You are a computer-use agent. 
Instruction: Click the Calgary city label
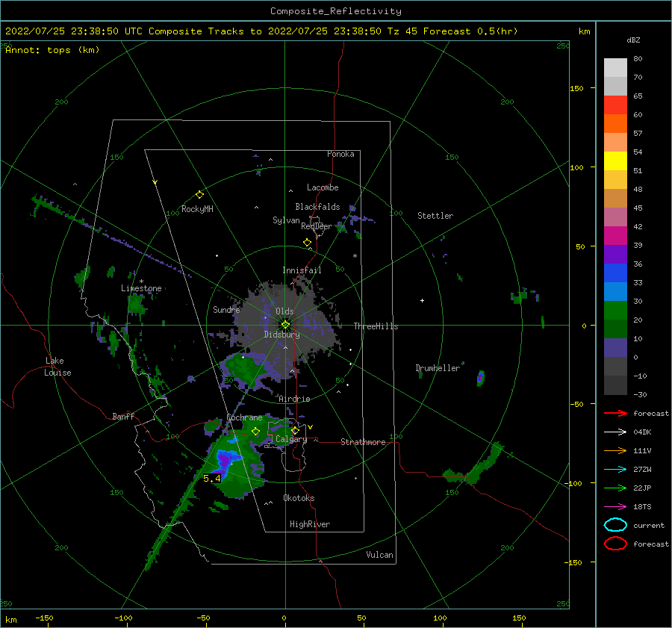(291, 439)
